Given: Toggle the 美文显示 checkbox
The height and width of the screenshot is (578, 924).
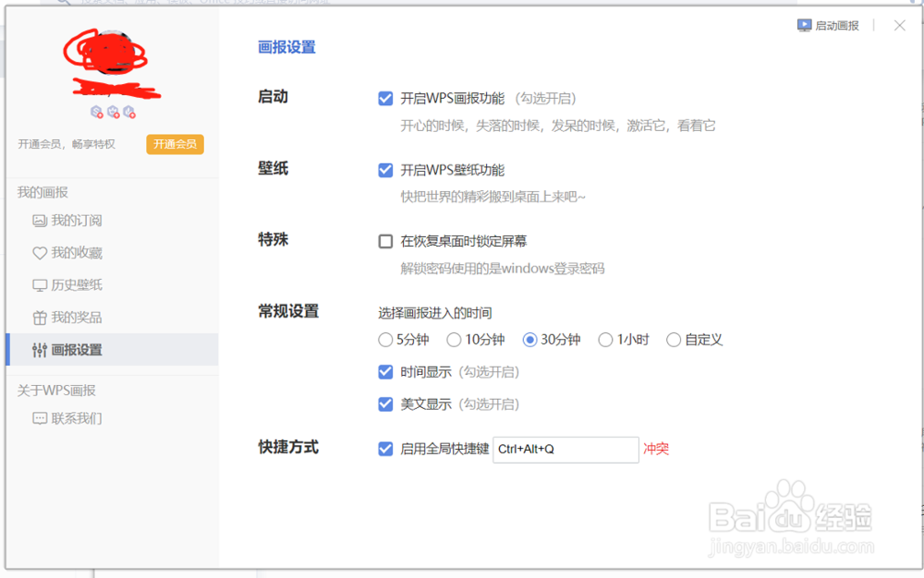Looking at the screenshot, I should pyautogui.click(x=385, y=404).
